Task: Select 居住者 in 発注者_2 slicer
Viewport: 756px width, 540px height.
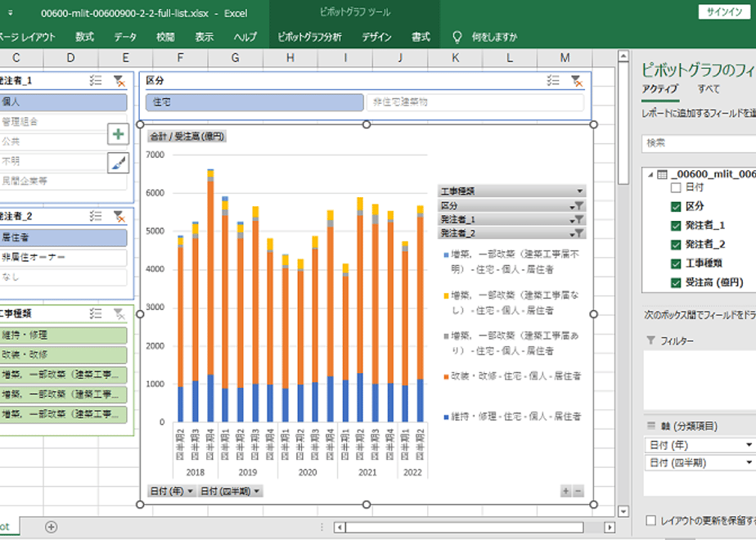Action: pyautogui.click(x=63, y=238)
